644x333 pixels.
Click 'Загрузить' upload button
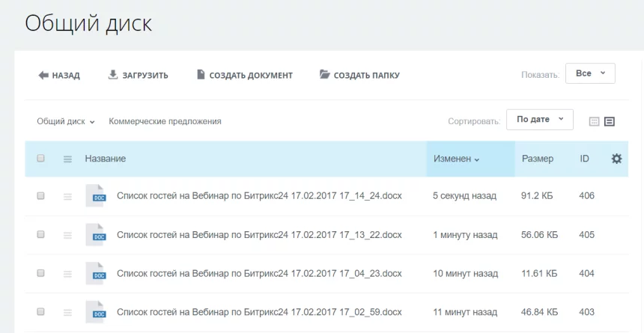tap(138, 75)
